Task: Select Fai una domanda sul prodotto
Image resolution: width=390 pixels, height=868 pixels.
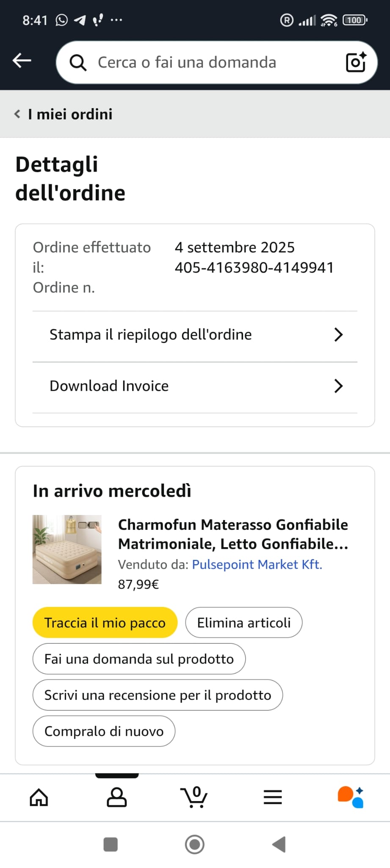Action: point(139,659)
